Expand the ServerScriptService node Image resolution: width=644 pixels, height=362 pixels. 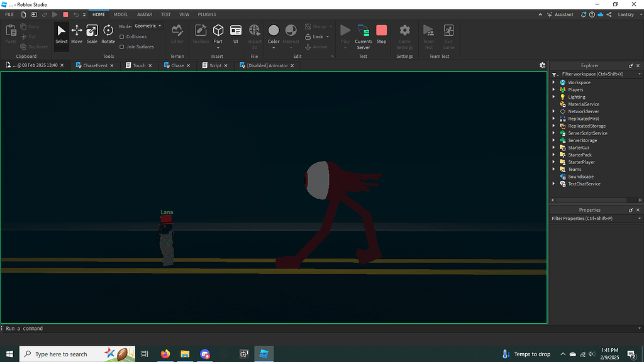[x=554, y=133]
